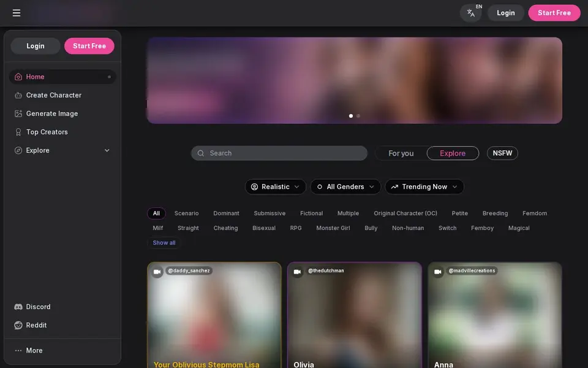Filter by RPG tag

coord(295,228)
